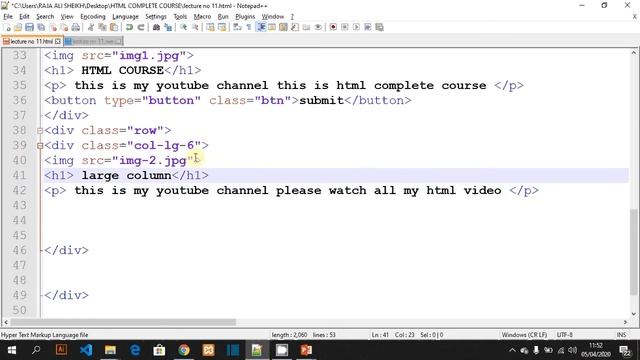Paste using the clipboard toolbar icon
This screenshot has width=640, height=360.
tap(114, 27)
